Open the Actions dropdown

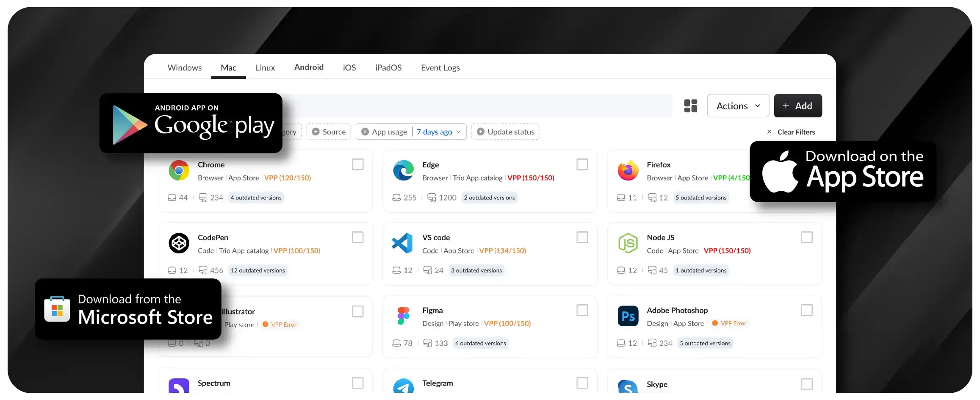click(x=738, y=106)
